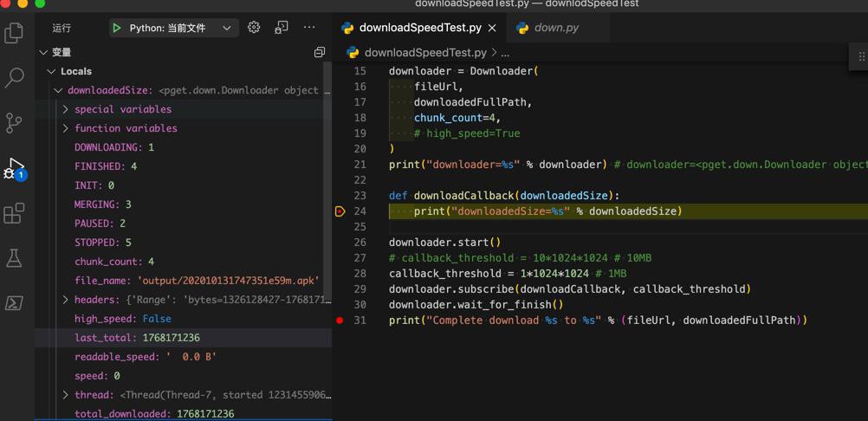868x421 pixels.
Task: Open the Extensions view
Action: click(14, 213)
